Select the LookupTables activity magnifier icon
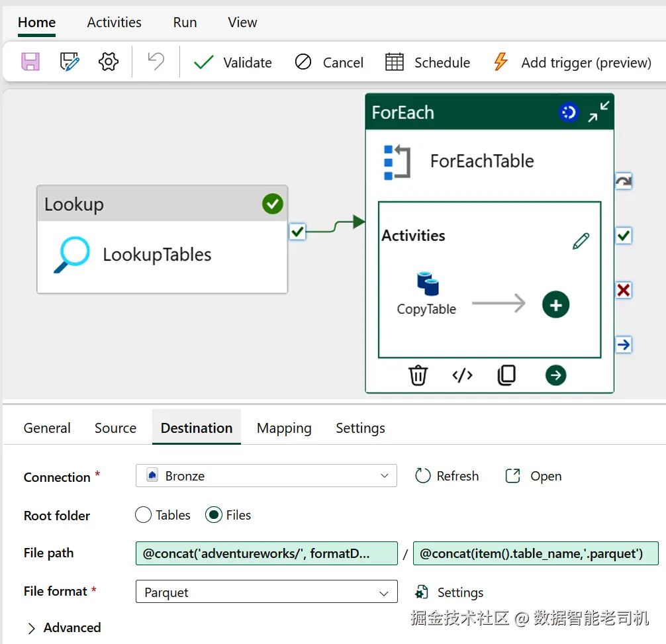The height and width of the screenshot is (644, 666). click(x=71, y=255)
